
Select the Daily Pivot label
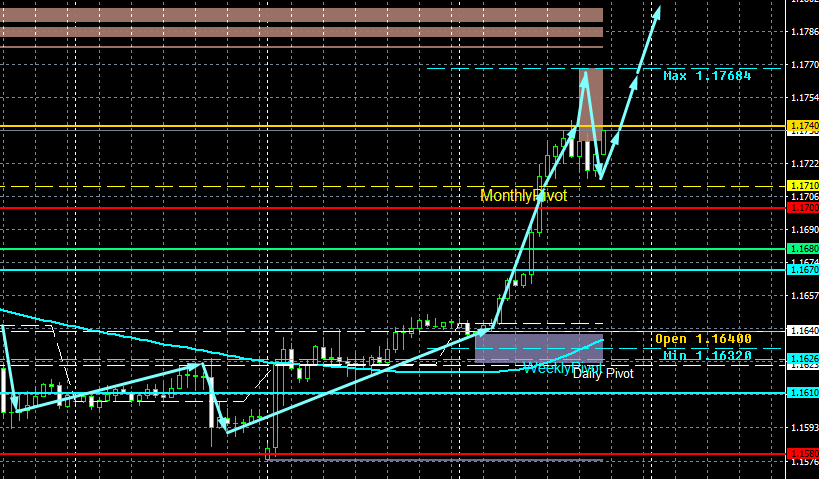coord(603,374)
